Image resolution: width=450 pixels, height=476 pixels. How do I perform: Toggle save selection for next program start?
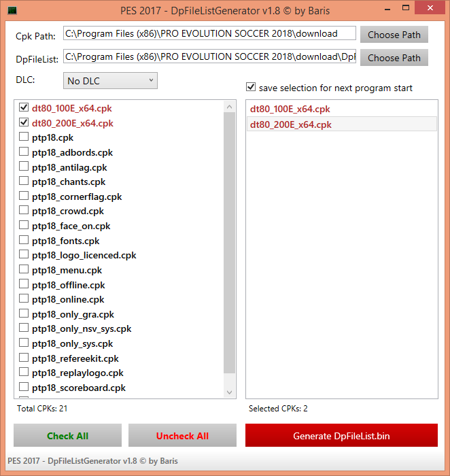251,87
